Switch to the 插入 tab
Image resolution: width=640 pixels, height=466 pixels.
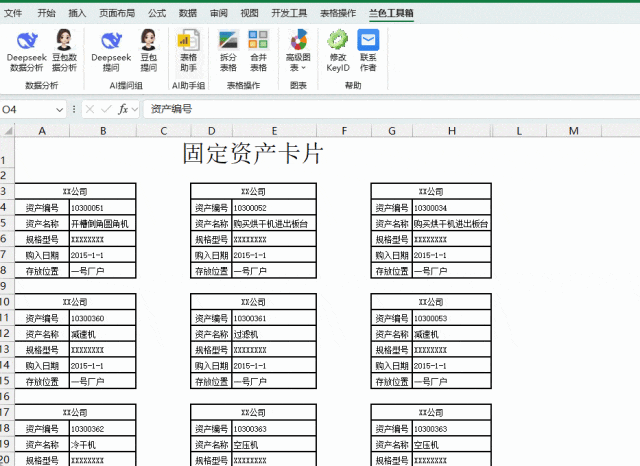[x=77, y=13]
